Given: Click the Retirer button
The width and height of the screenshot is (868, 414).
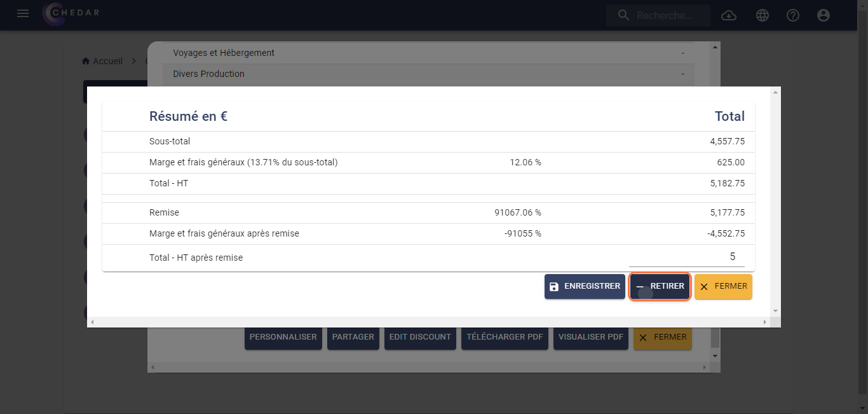Looking at the screenshot, I should (x=660, y=287).
